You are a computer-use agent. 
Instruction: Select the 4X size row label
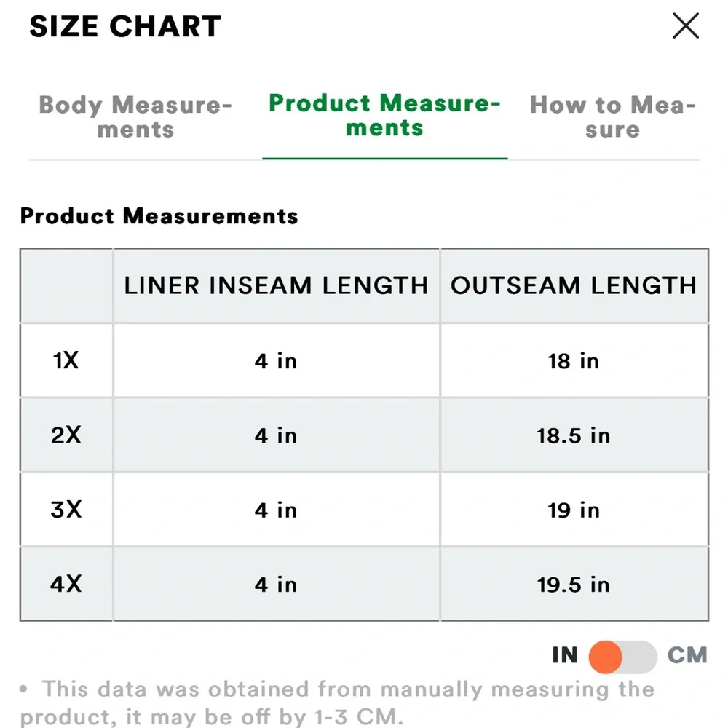[66, 584]
